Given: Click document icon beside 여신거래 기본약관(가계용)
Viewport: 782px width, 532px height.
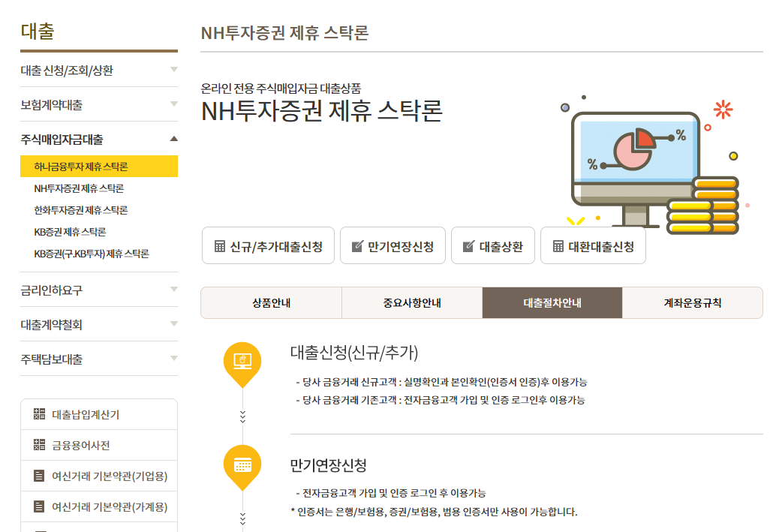Looking at the screenshot, I should click(39, 506).
